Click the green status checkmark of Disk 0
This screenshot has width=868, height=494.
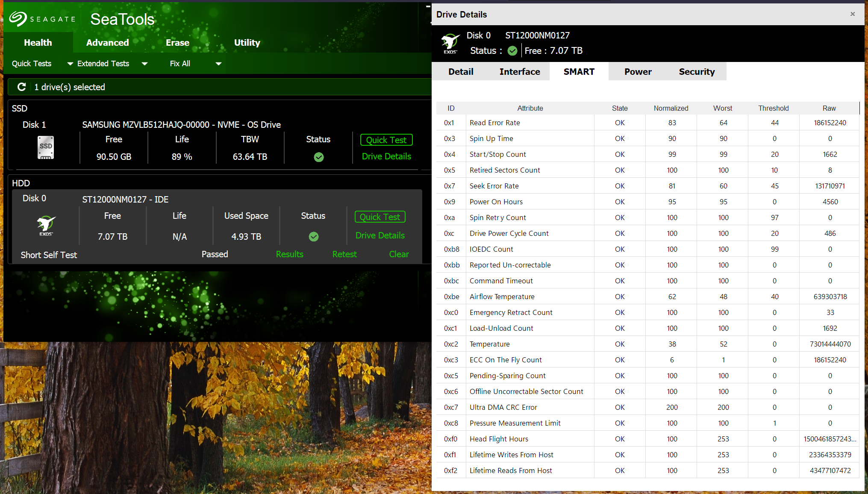(313, 236)
